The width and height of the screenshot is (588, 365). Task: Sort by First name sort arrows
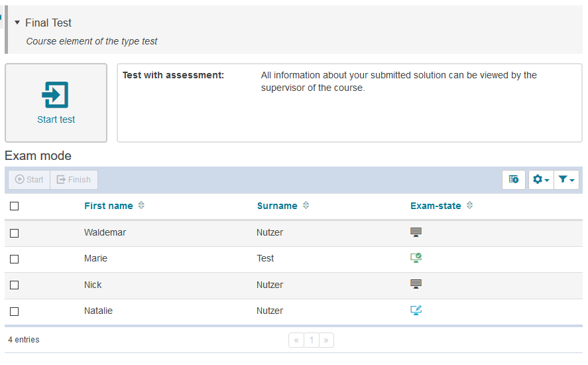coord(141,206)
